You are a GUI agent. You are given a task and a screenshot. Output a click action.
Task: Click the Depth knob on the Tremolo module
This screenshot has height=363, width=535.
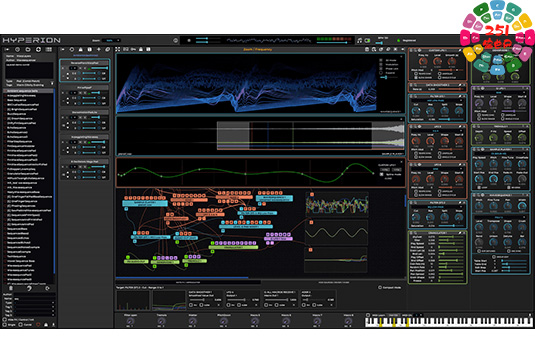[x=479, y=138]
